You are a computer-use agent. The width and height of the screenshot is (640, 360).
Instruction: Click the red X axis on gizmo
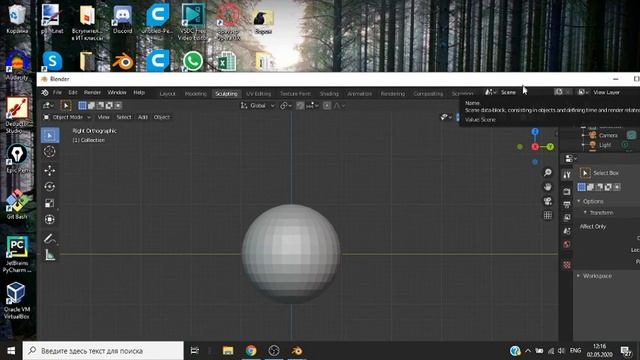pos(535,147)
